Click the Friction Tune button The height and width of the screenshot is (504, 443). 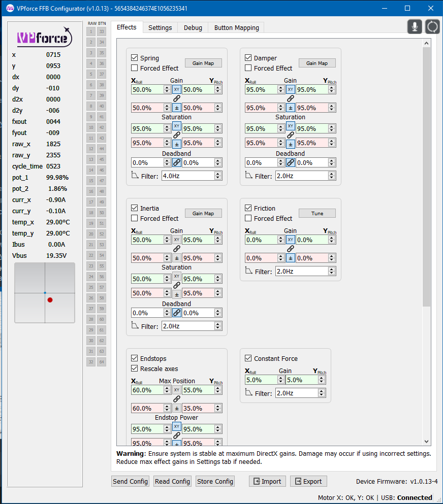pyautogui.click(x=317, y=214)
